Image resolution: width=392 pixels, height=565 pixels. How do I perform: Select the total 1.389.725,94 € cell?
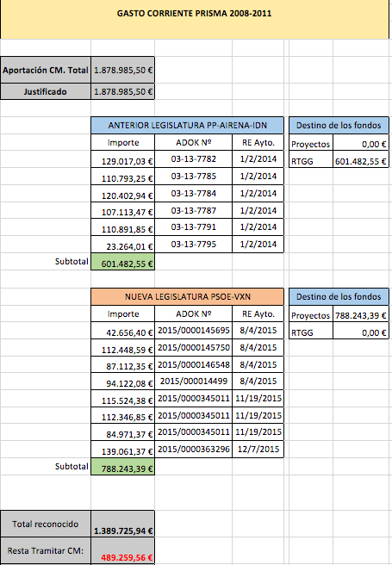(123, 524)
